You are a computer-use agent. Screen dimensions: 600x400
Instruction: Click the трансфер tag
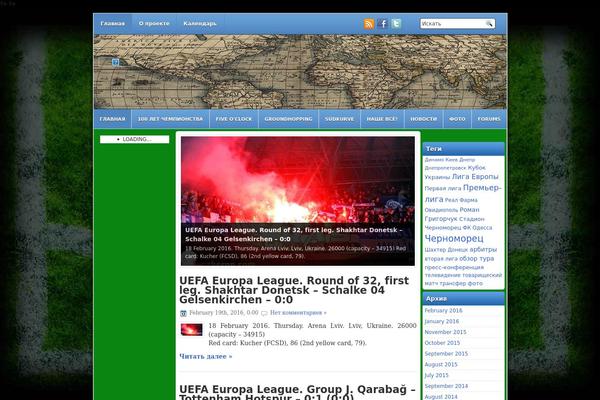[x=453, y=284]
